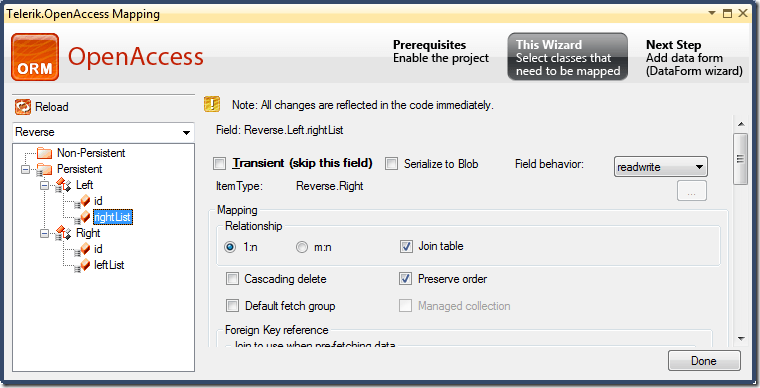Enable the Cascading delete checkbox
The height and width of the screenshot is (388, 760).
point(233,279)
